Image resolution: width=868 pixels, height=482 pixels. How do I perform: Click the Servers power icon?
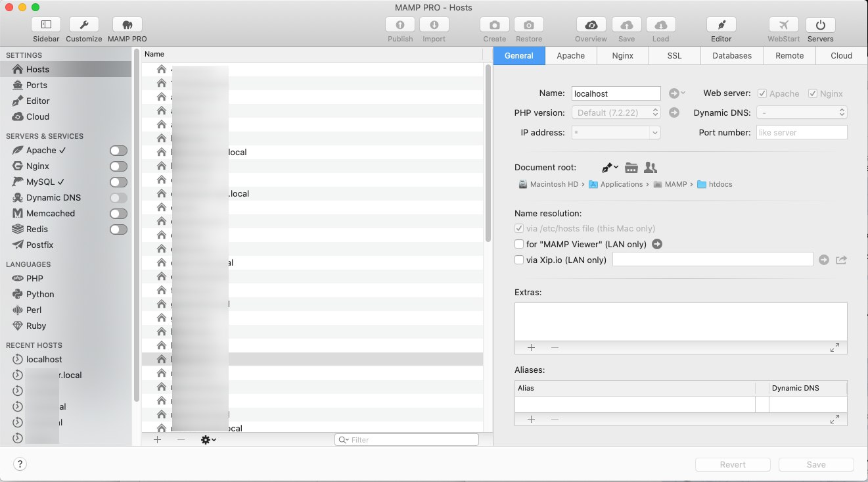pos(821,24)
